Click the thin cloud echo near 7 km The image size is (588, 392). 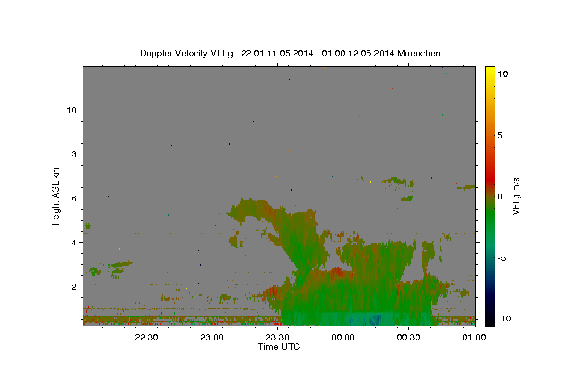397,181
